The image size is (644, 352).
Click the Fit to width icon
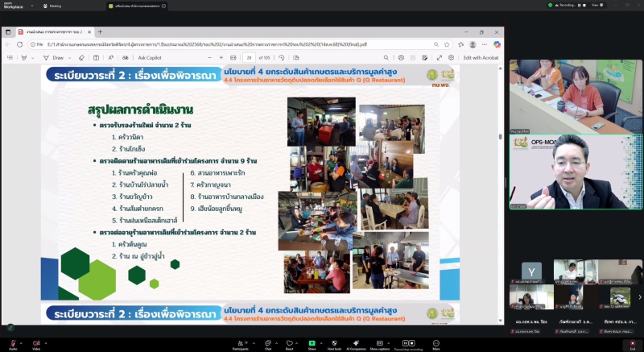pos(233,58)
